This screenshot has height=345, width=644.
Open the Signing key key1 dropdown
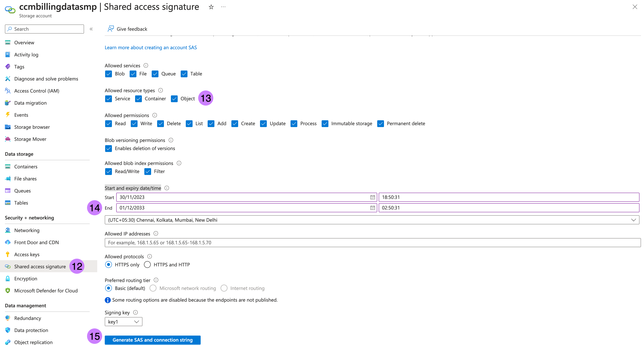click(123, 321)
